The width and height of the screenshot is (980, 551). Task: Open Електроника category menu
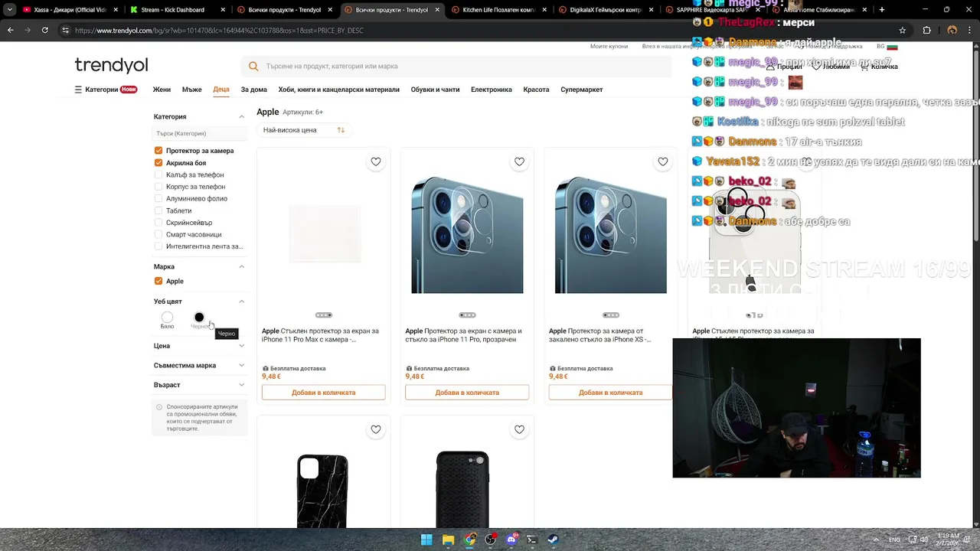[492, 90]
